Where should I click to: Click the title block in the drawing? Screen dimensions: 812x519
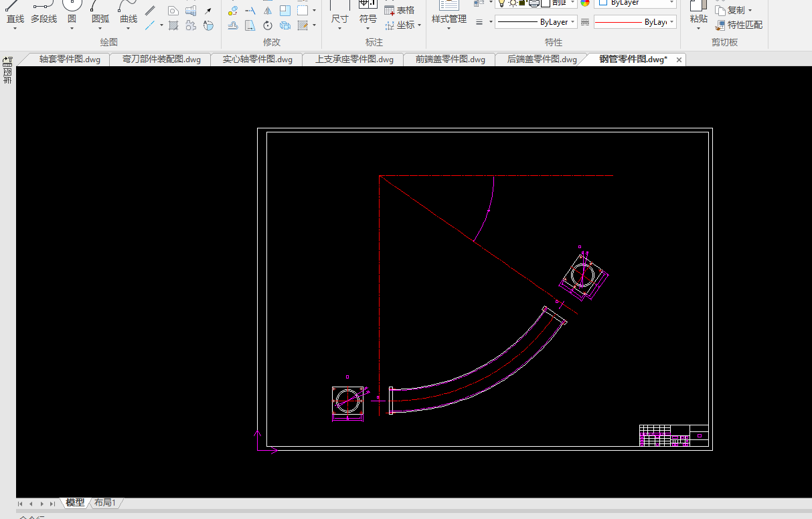[673, 435]
